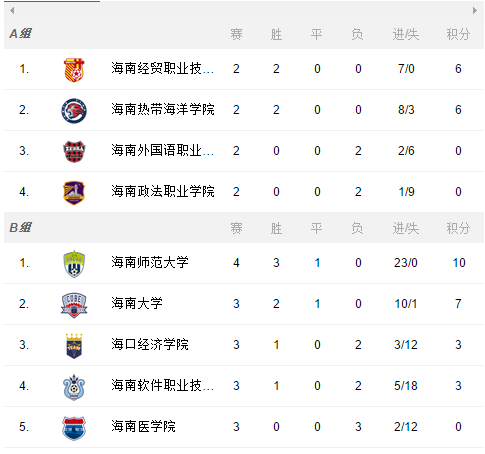Viewport: 485px width, 454px height.
Task: Click the 海南大学 team name
Action: tap(137, 304)
